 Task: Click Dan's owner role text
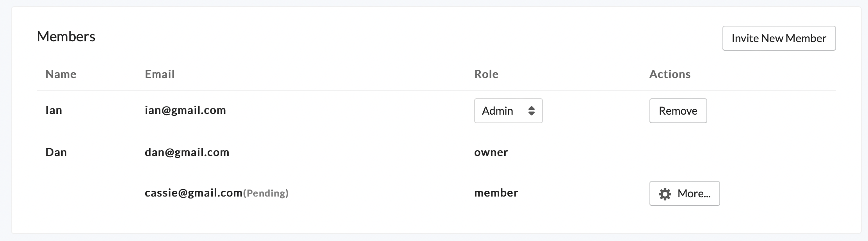(x=491, y=152)
